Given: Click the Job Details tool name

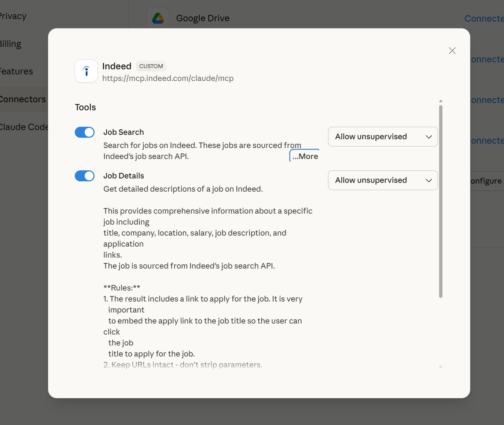Looking at the screenshot, I should click(124, 176).
